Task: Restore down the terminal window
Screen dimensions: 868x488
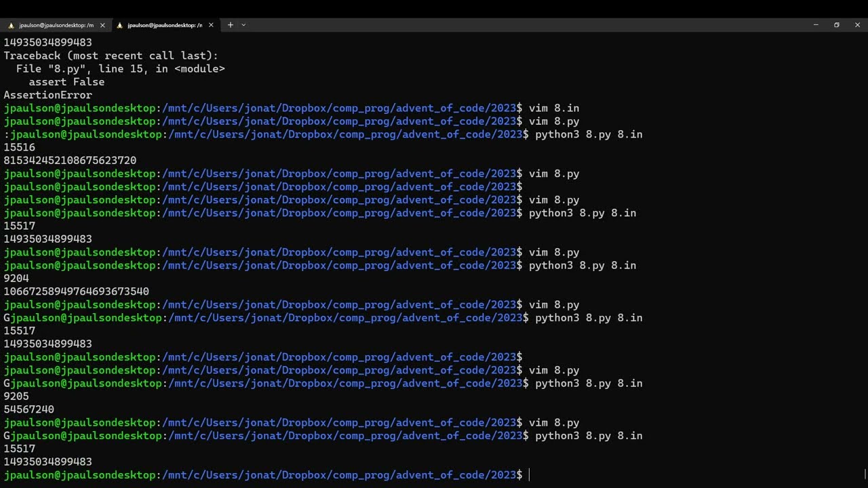Action: pyautogui.click(x=837, y=25)
